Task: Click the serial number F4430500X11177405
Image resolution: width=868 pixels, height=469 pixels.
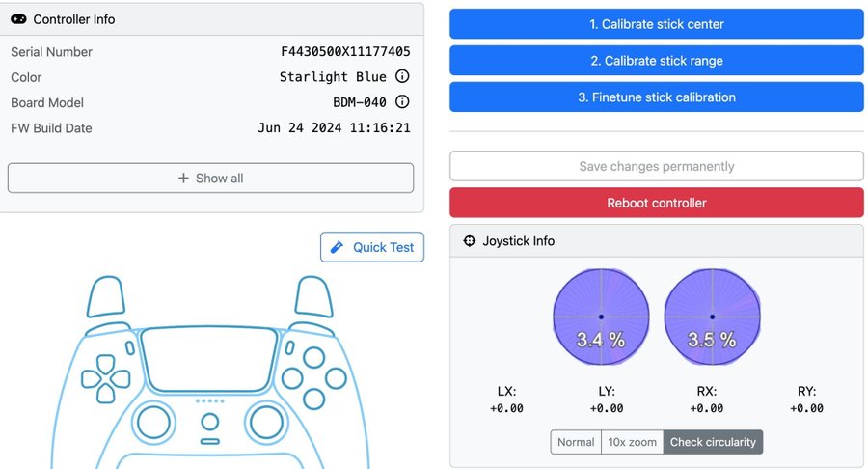Action: click(x=345, y=52)
